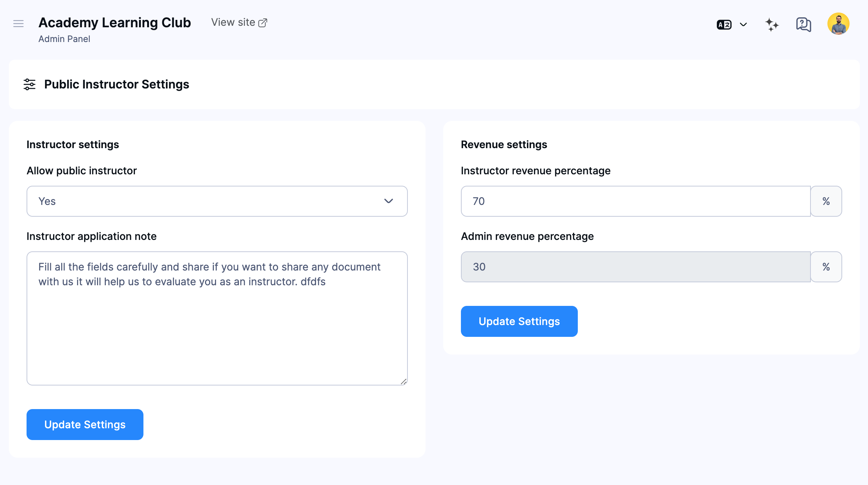Image resolution: width=868 pixels, height=485 pixels.
Task: Open the AI sparkles assistant
Action: click(x=772, y=24)
